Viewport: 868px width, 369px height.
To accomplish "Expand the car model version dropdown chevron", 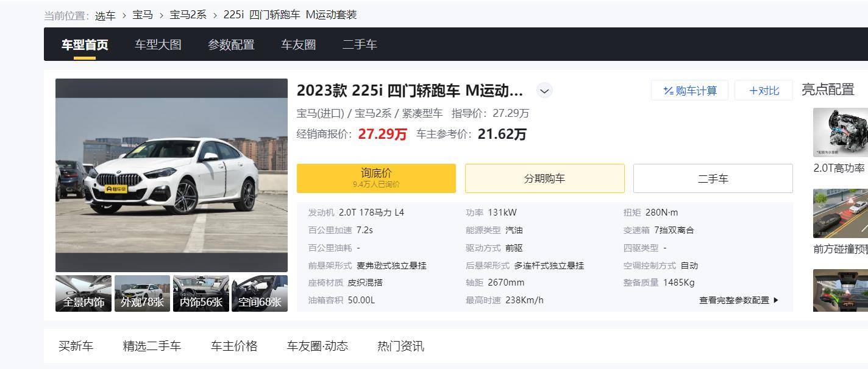I will click(544, 91).
